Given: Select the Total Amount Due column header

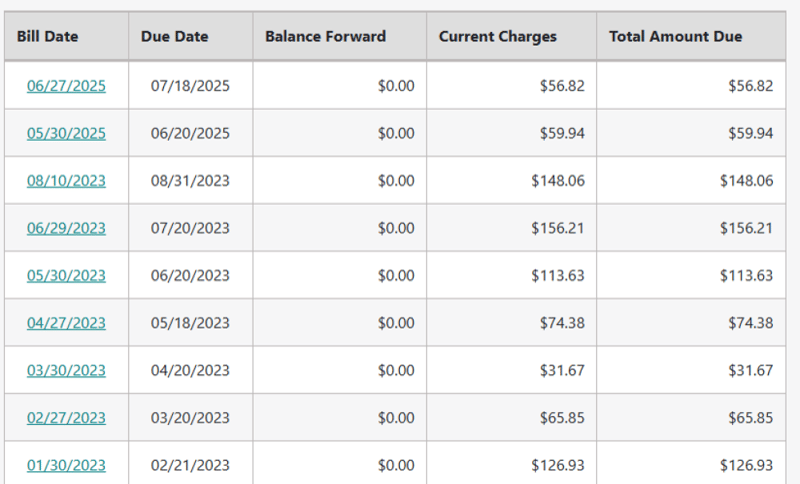Looking at the screenshot, I should pyautogui.click(x=676, y=37).
